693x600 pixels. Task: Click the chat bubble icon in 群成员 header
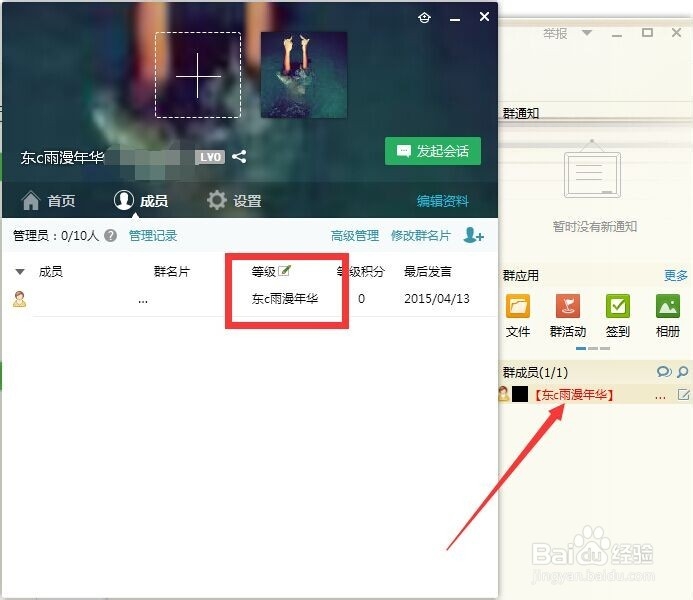pos(664,372)
